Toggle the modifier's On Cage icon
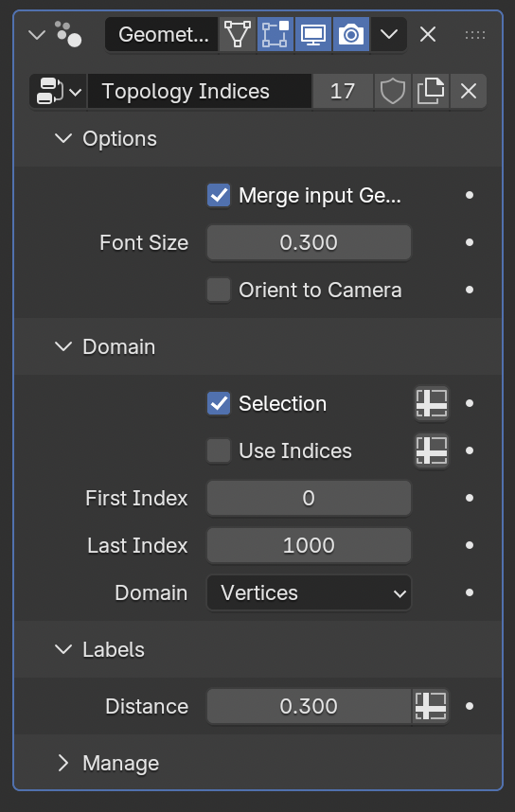The width and height of the screenshot is (515, 812). pyautogui.click(x=238, y=35)
